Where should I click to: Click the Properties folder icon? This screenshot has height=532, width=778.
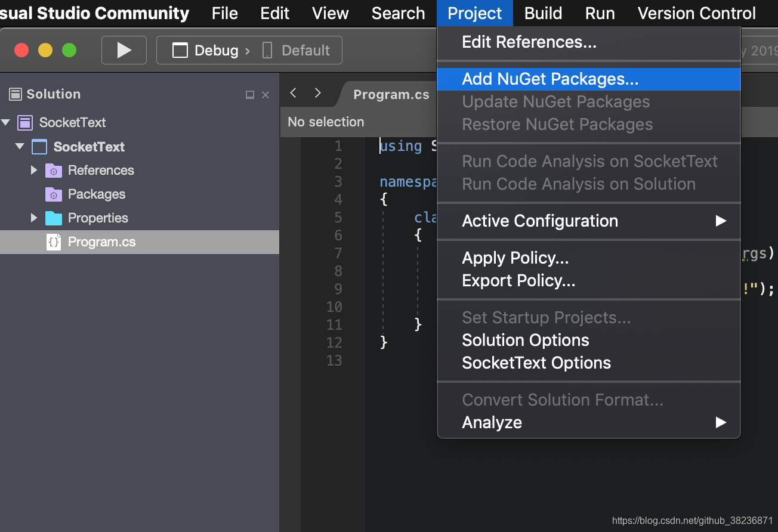pyautogui.click(x=54, y=218)
